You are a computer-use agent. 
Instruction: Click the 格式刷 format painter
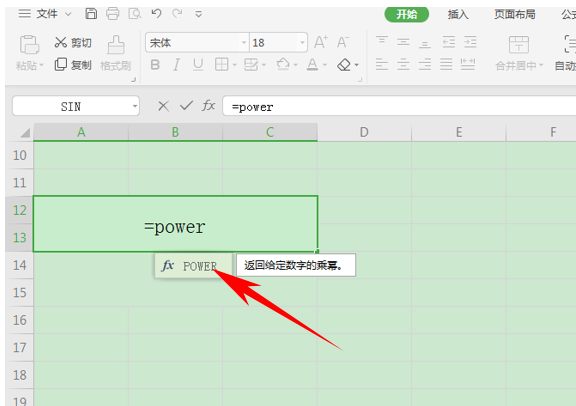(116, 54)
